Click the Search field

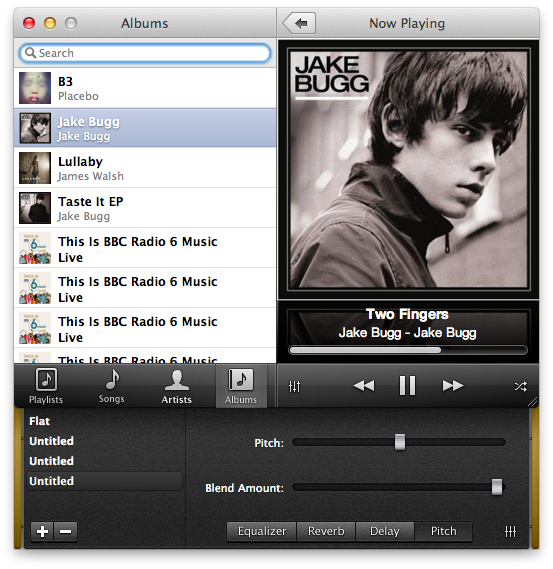point(145,53)
